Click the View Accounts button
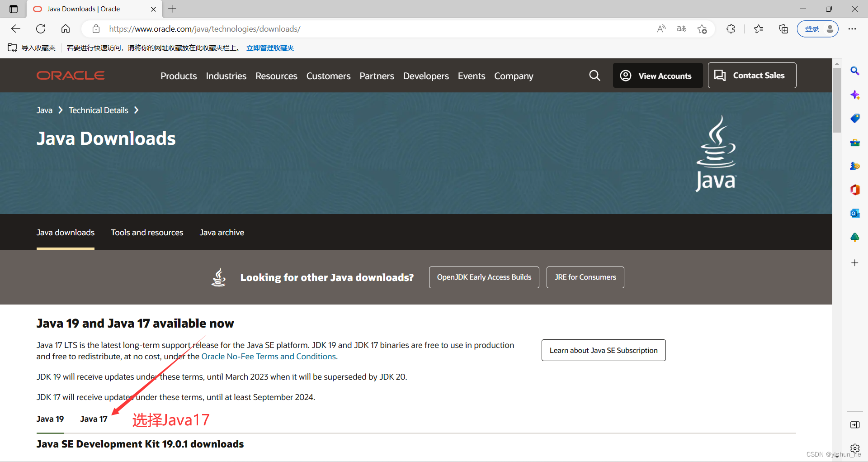The width and height of the screenshot is (868, 462). click(x=657, y=76)
